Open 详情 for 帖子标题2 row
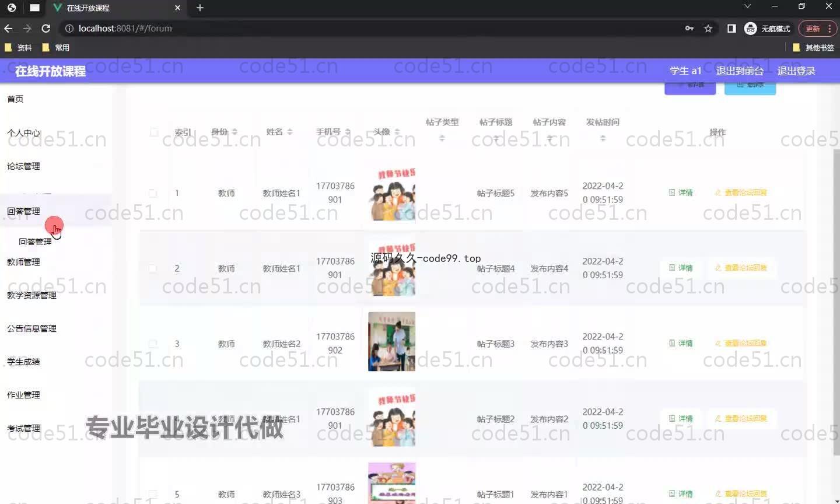The width and height of the screenshot is (840, 504). pos(681,418)
